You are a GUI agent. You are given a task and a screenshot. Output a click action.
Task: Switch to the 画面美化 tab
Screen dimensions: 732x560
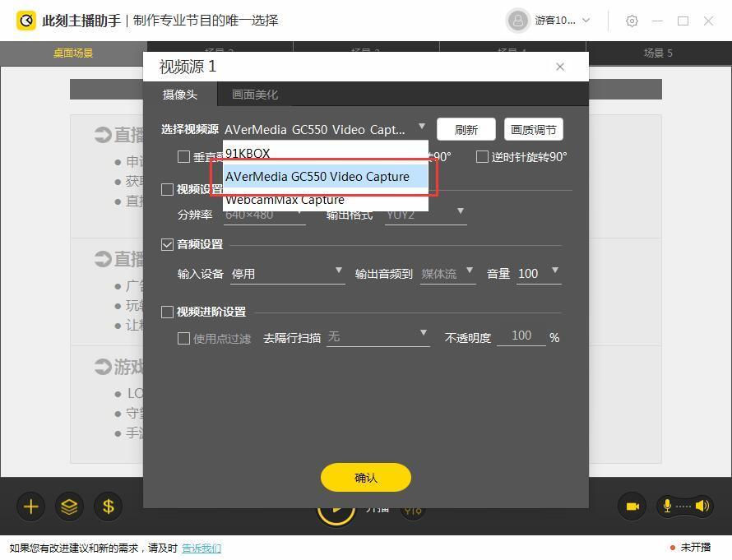click(x=255, y=95)
